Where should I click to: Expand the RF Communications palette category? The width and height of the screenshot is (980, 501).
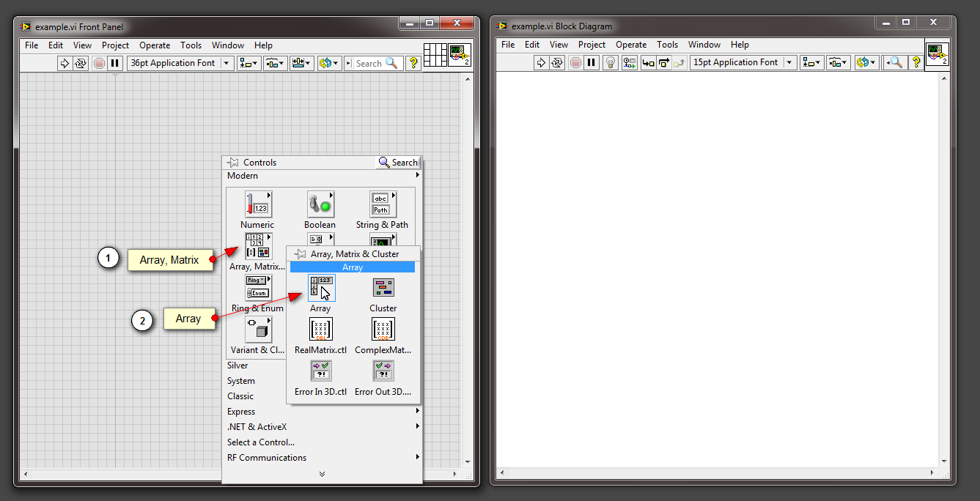click(267, 457)
